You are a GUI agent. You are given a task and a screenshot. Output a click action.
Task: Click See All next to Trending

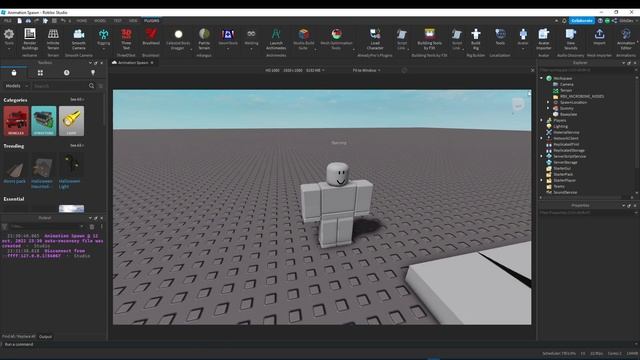tap(77, 145)
